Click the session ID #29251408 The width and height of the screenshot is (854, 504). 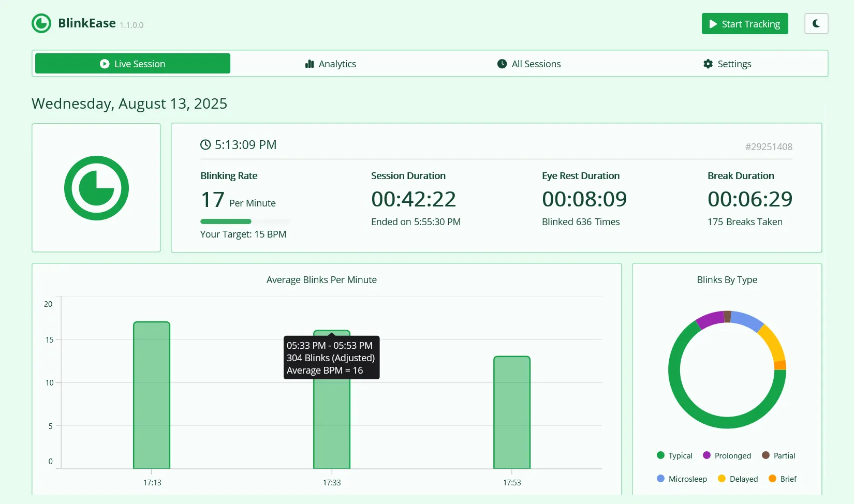tap(769, 147)
